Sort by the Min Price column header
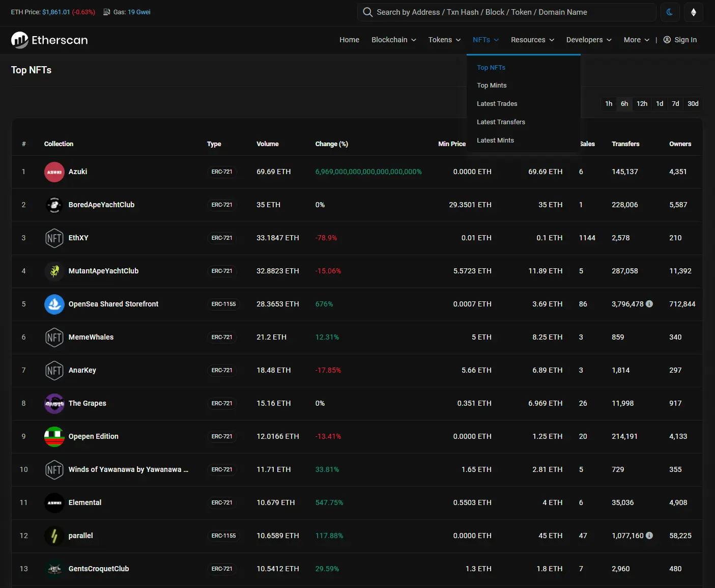Screen dimensions: 715x588 point(452,144)
